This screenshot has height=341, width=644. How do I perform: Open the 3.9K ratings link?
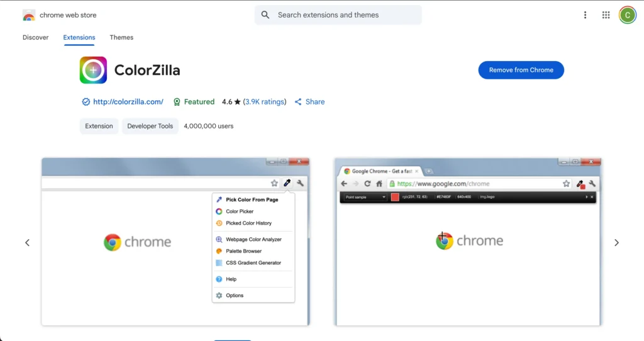[265, 102]
